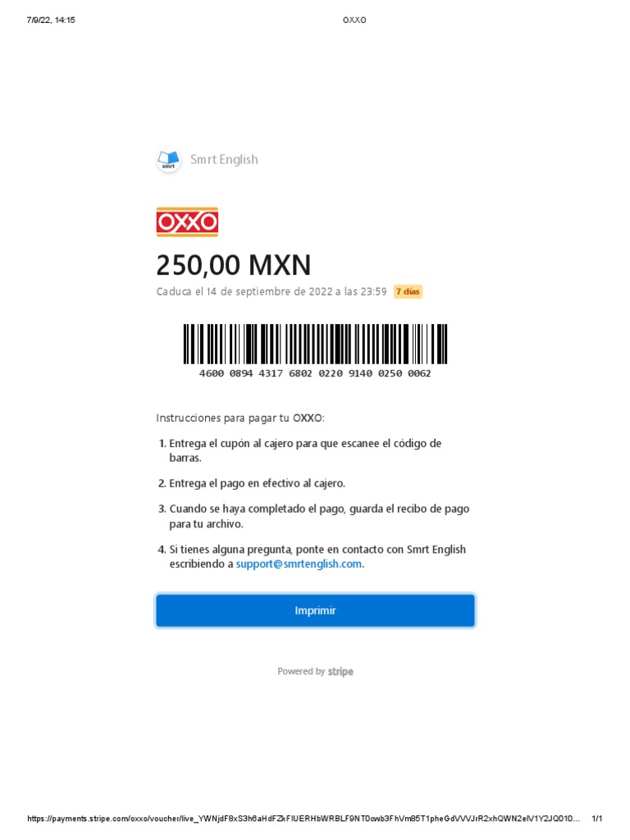Click the 'Powered by' footer text
The image size is (630, 840).
300,672
